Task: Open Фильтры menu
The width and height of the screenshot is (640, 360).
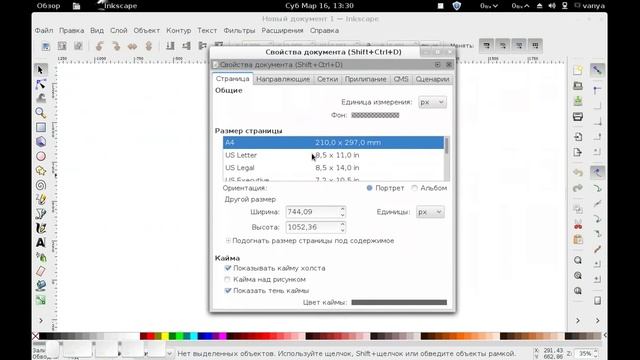Action: 239,31
